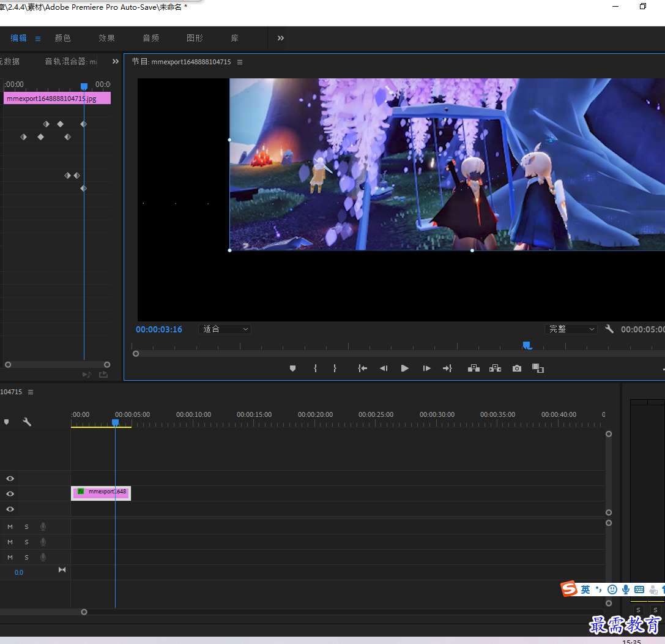Switch to 颜色 workspace
This screenshot has height=644, width=665.
[x=63, y=38]
